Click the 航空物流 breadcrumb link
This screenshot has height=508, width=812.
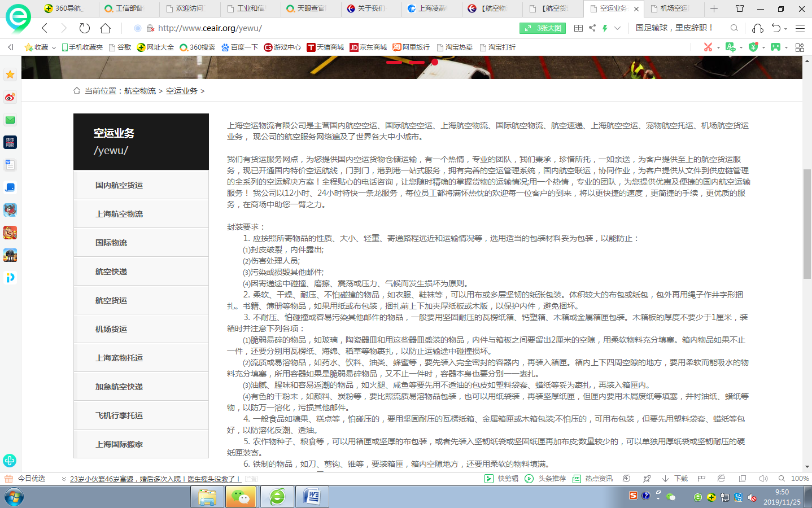pyautogui.click(x=140, y=91)
